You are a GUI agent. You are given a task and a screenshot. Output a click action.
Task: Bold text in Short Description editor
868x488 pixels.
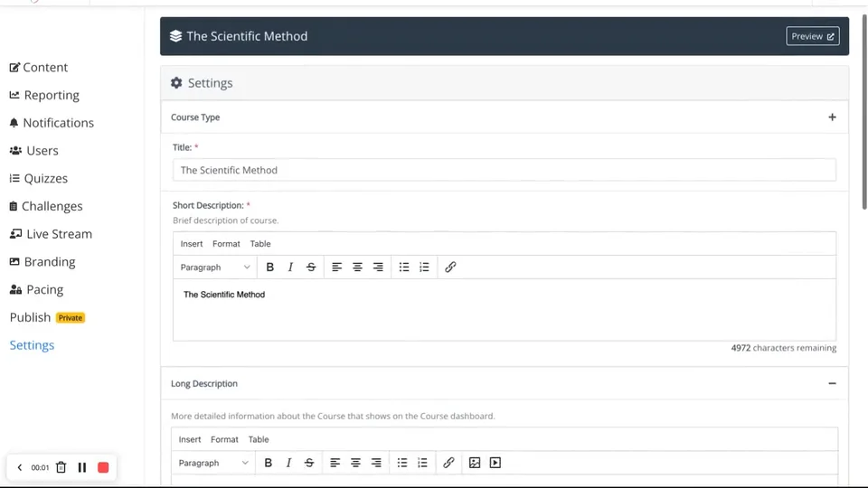click(x=269, y=267)
